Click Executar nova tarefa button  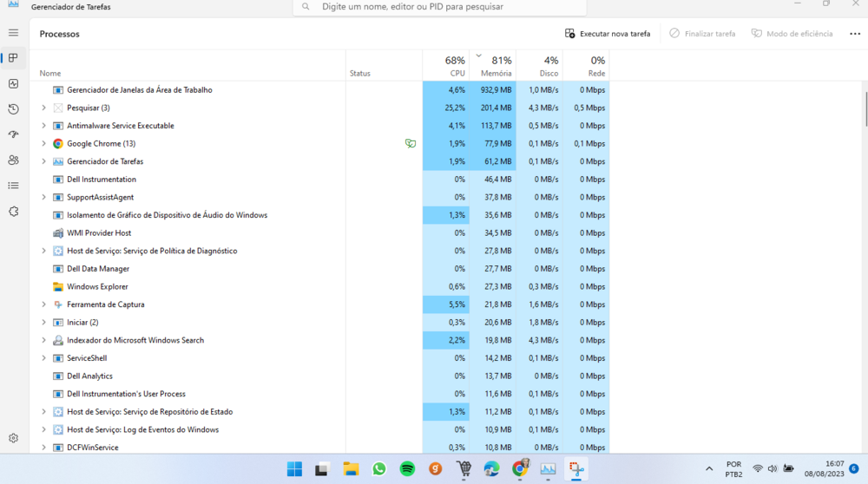608,34
